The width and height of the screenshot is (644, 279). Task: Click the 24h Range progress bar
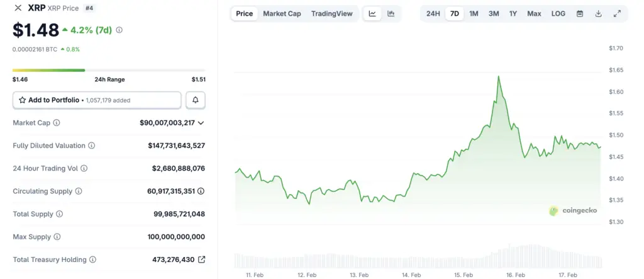point(109,70)
